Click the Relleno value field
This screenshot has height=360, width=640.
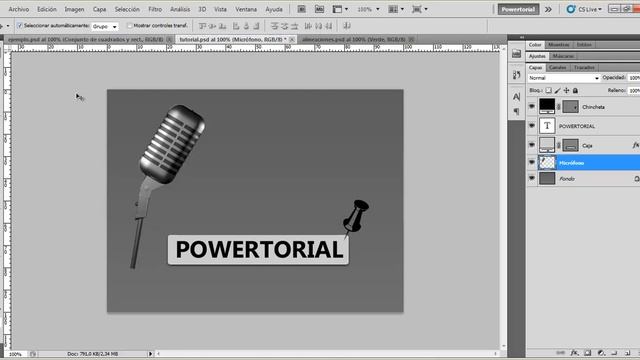click(x=634, y=91)
